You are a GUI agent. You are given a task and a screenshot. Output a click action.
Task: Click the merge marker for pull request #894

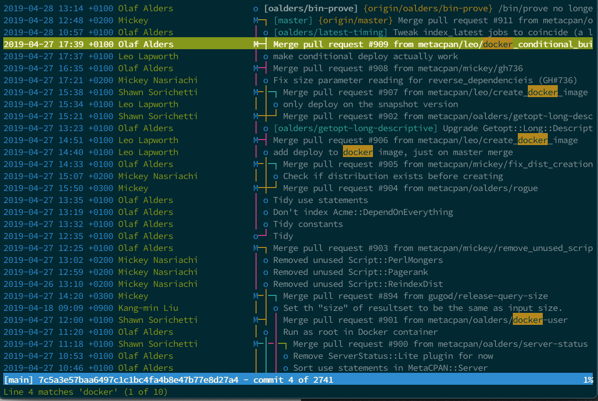pyautogui.click(x=256, y=296)
